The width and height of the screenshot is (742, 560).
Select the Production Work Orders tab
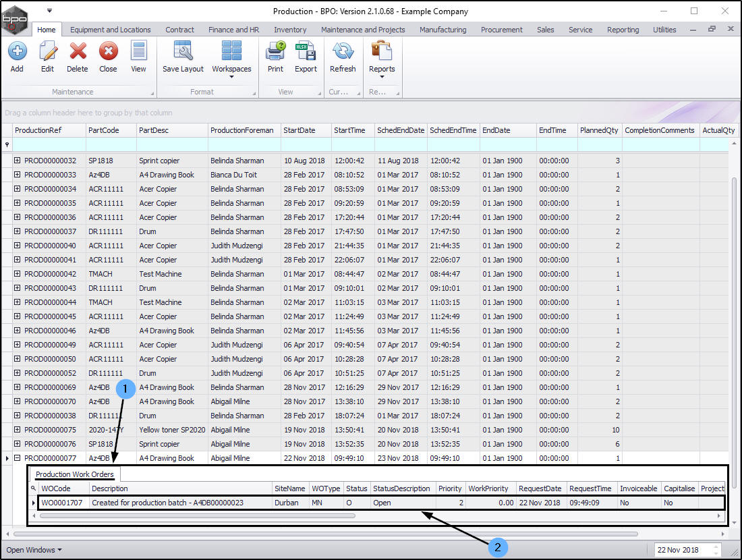(x=75, y=474)
